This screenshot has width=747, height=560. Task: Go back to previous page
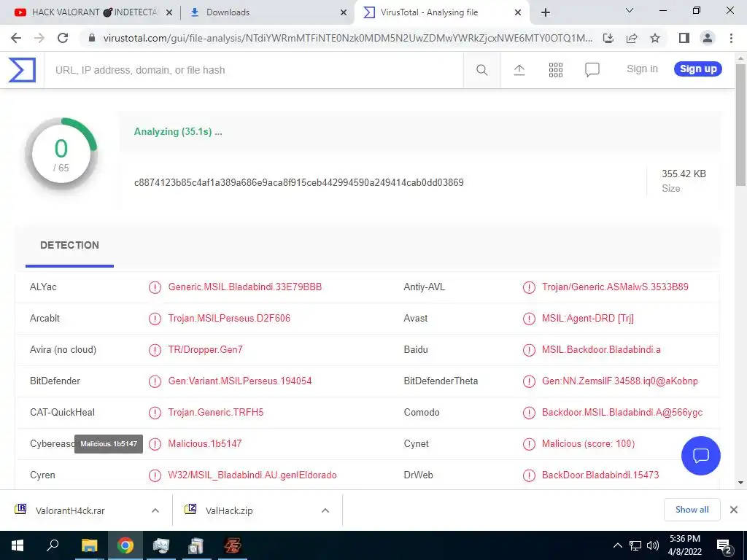16,38
